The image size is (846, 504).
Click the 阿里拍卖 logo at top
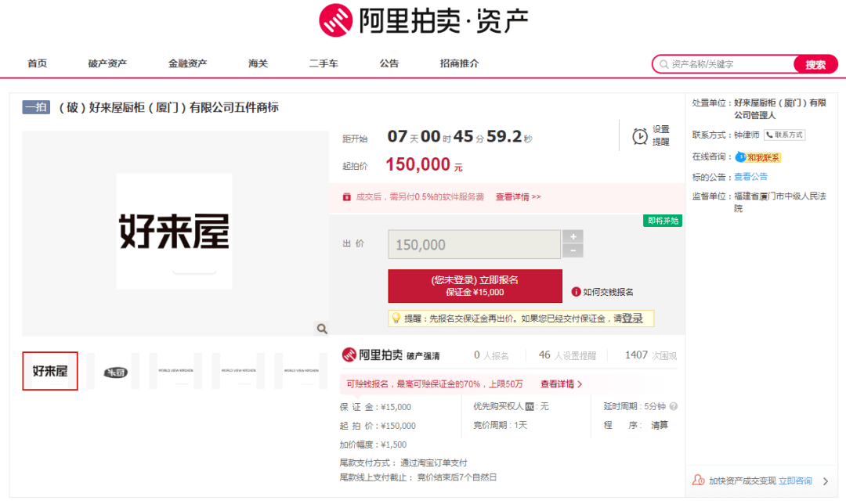tap(423, 21)
